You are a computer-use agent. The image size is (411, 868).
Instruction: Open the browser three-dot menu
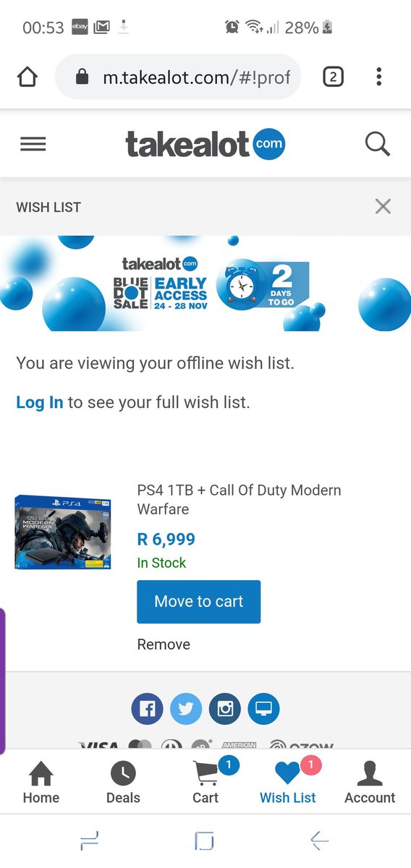coord(379,77)
